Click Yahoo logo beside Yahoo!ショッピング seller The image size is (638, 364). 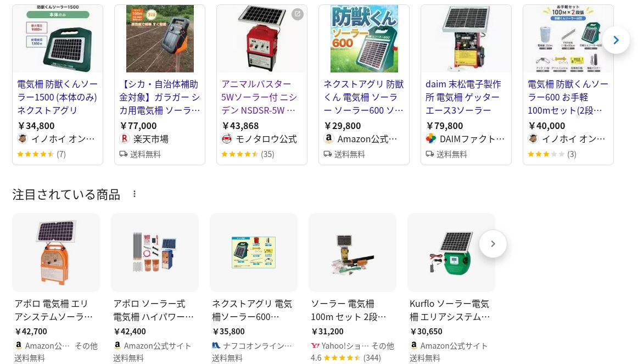[315, 346]
